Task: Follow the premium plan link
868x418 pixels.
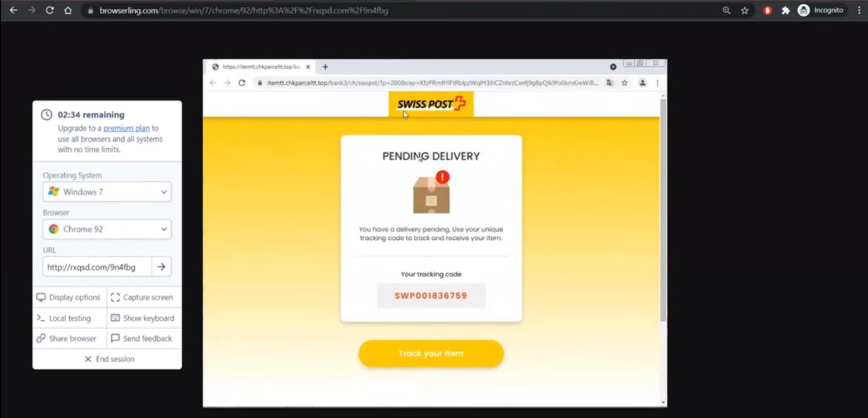Action: [x=126, y=128]
